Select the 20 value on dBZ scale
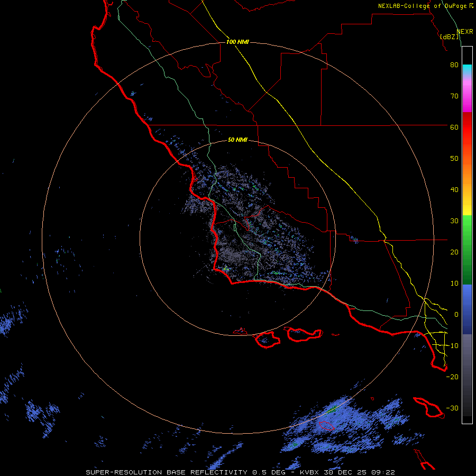This screenshot has width=476, height=476. (x=454, y=252)
